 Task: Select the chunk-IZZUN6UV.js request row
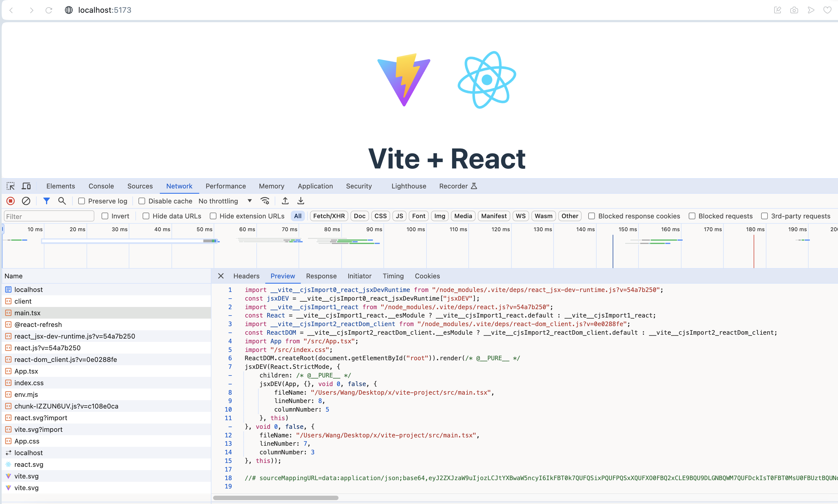pyautogui.click(x=107, y=406)
